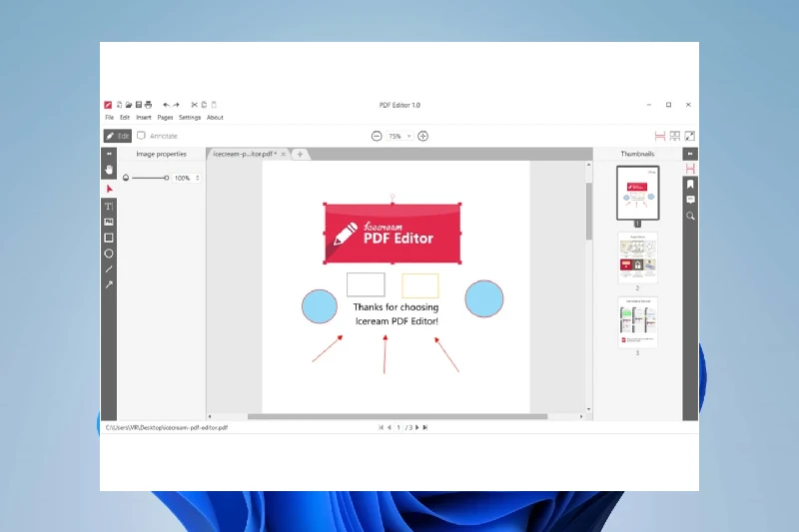Select the Line drawing tool
Screen dimensions: 799x532
(x=109, y=269)
